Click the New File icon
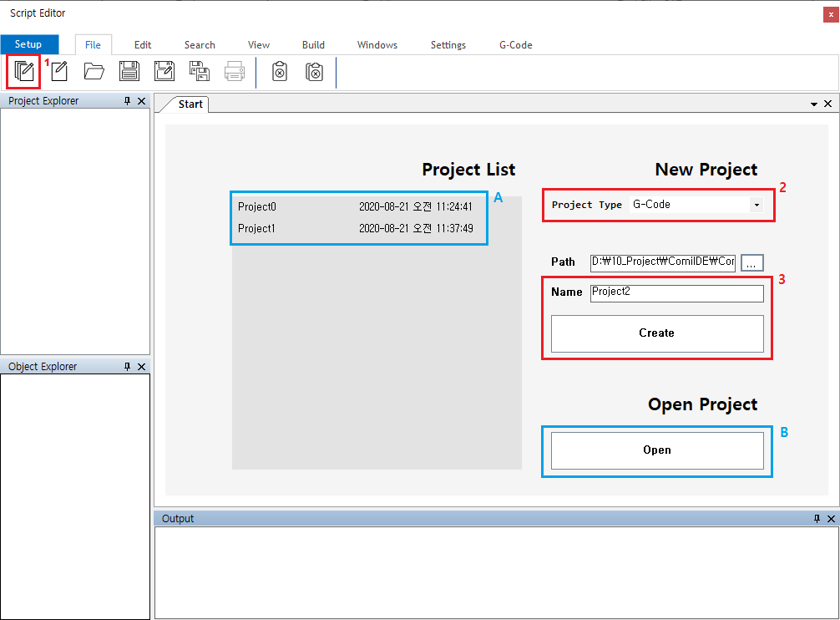Screen dimensions: 840x620 tap(59, 72)
